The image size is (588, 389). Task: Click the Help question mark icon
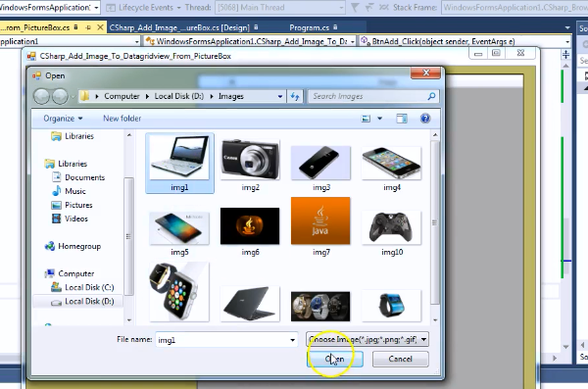tap(425, 119)
